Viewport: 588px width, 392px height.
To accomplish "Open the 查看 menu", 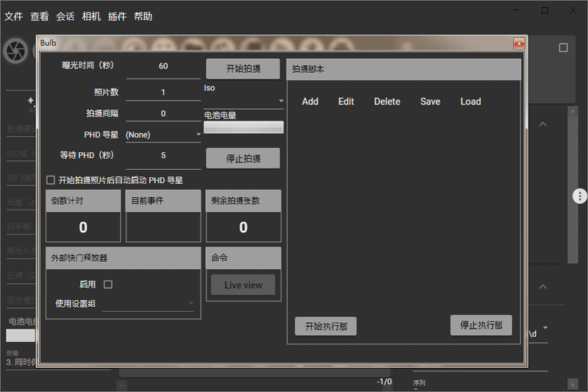I will click(x=40, y=16).
